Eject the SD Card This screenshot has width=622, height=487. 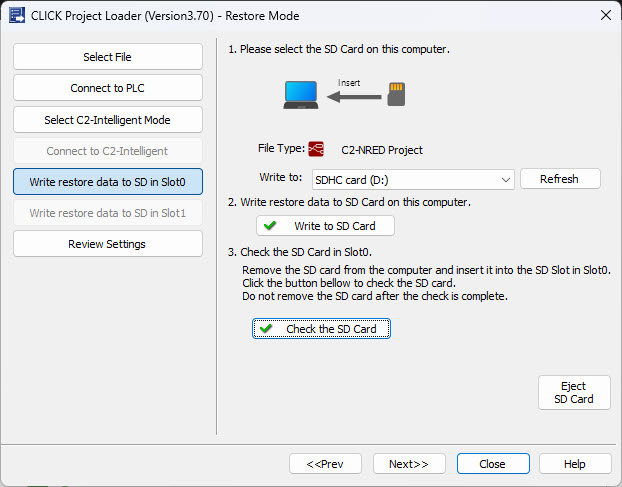[574, 392]
